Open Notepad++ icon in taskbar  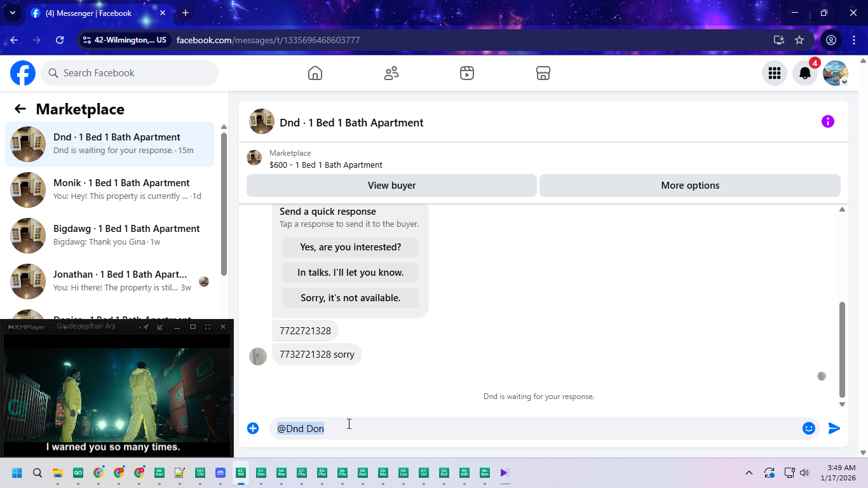(x=180, y=473)
